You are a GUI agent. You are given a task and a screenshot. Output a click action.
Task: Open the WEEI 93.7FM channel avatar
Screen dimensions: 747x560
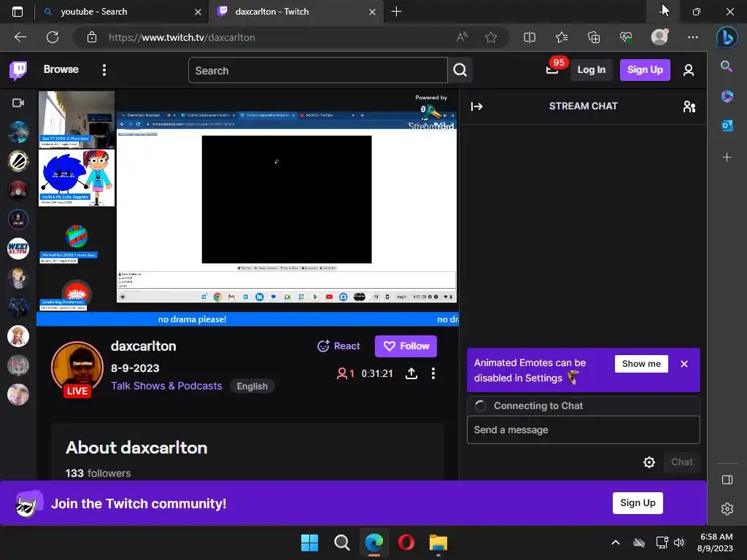18,249
